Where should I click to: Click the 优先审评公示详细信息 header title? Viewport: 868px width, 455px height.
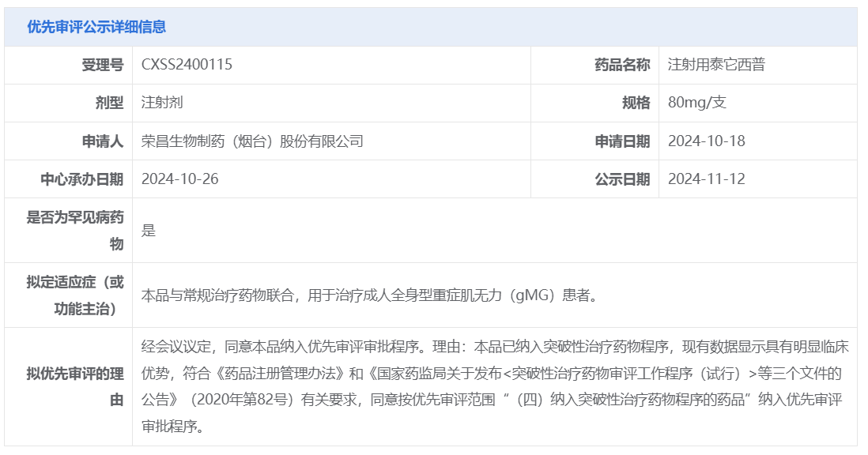96,27
